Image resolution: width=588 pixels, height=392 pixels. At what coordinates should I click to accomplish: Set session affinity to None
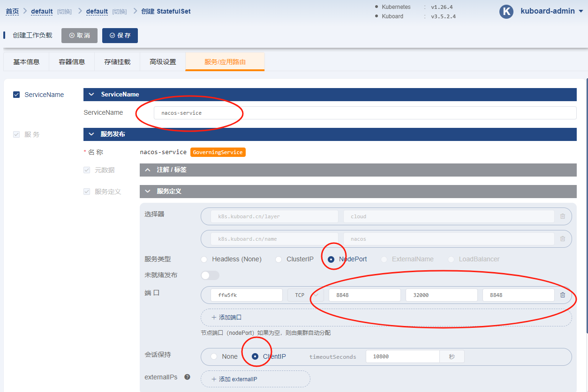(x=214, y=357)
